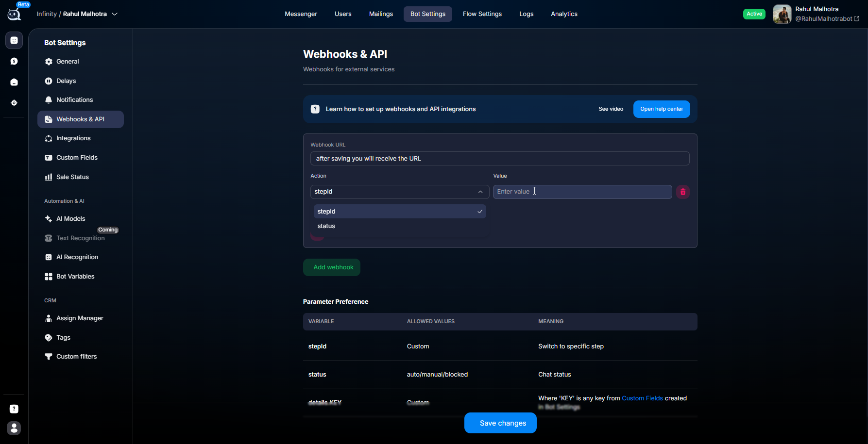The height and width of the screenshot is (444, 868).
Task: Follow the Custom Fields link in table
Action: click(x=642, y=398)
